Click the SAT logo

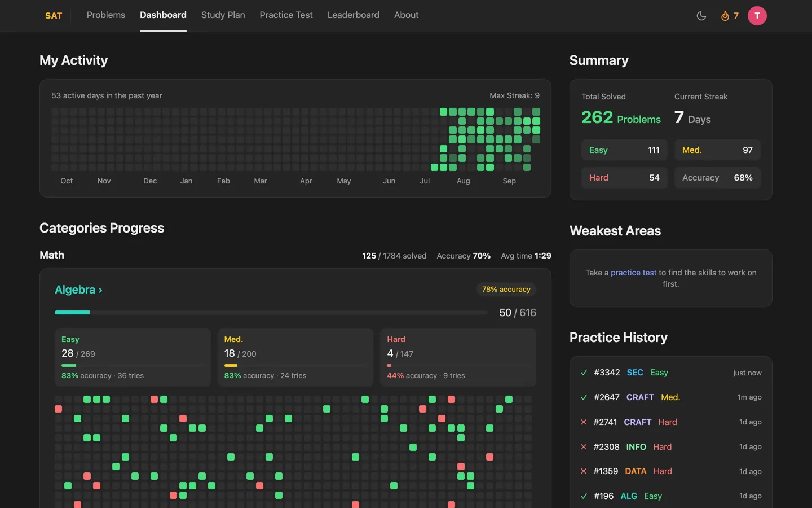(x=54, y=16)
